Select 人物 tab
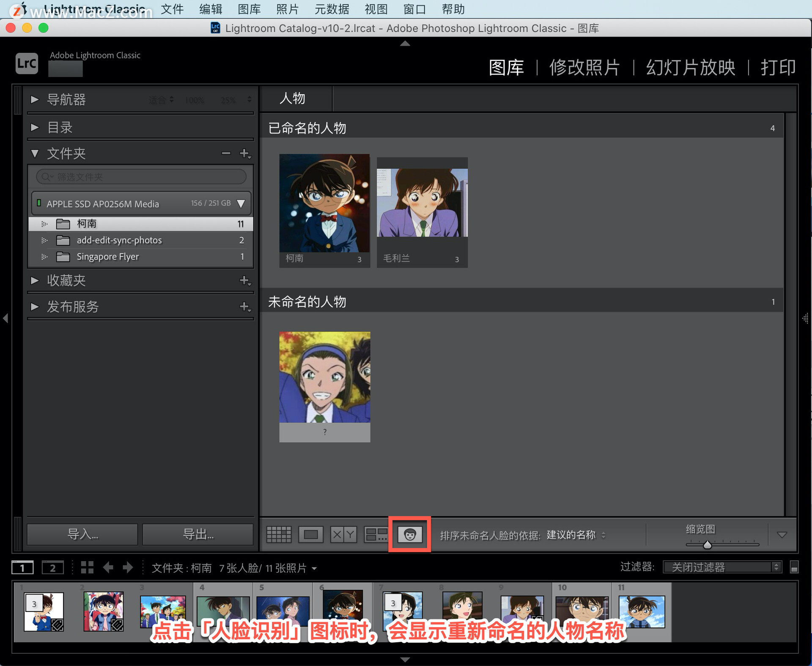 tap(292, 99)
